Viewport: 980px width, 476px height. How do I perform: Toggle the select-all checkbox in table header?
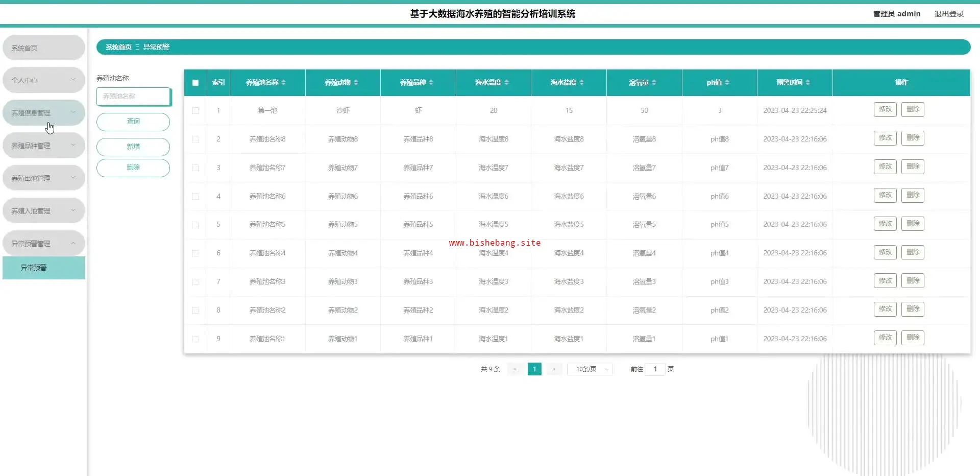[195, 83]
